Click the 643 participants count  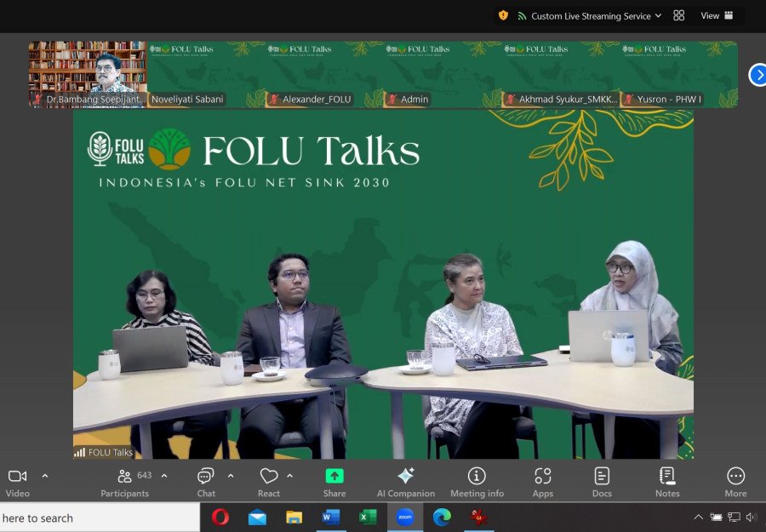tap(144, 475)
